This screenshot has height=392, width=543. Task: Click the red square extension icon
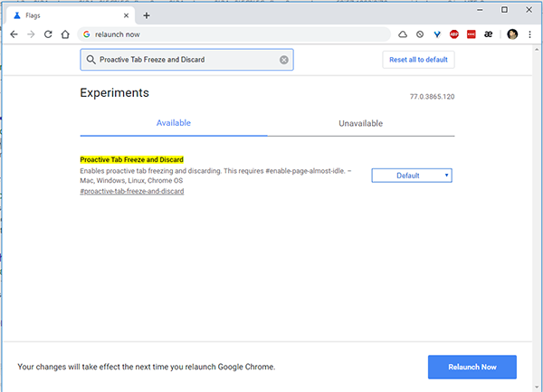tap(471, 34)
